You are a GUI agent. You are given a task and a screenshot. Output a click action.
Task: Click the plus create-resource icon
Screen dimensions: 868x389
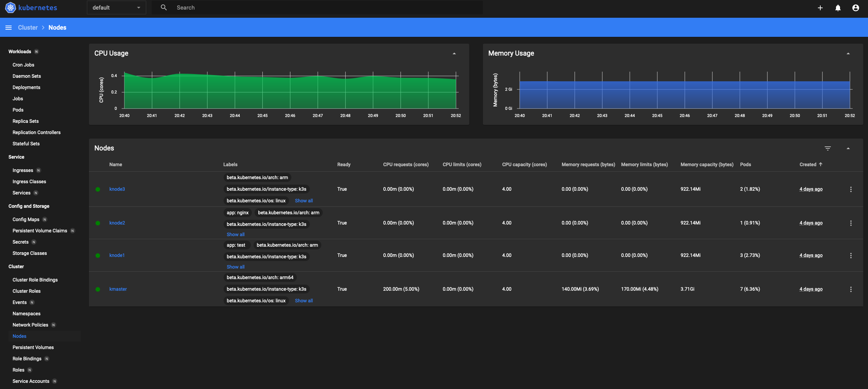coord(820,8)
